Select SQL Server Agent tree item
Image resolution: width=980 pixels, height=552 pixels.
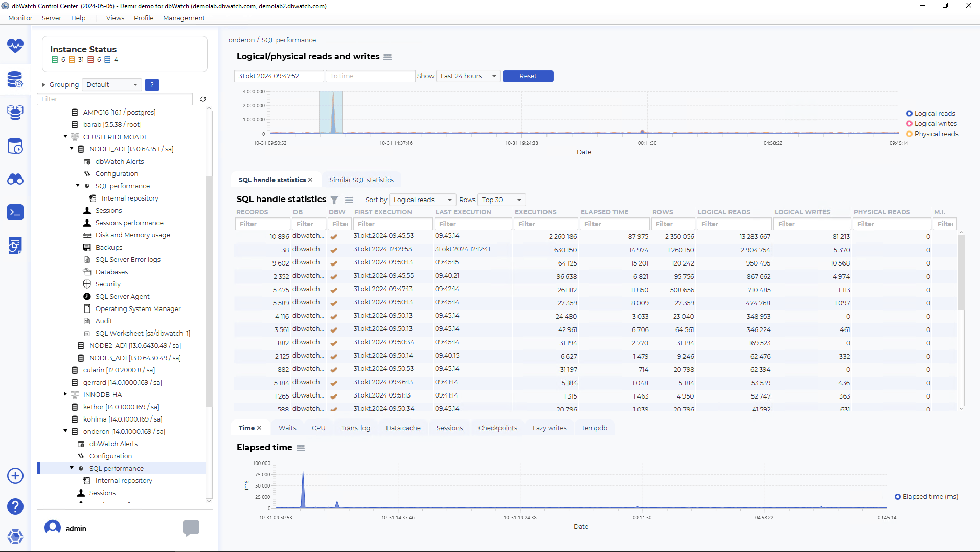tap(122, 296)
